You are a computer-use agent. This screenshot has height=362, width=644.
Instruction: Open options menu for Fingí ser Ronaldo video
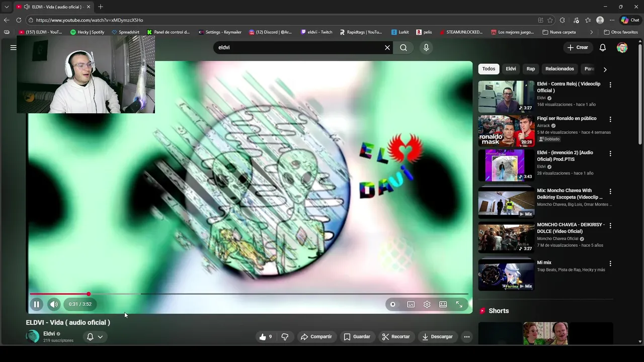610,120
